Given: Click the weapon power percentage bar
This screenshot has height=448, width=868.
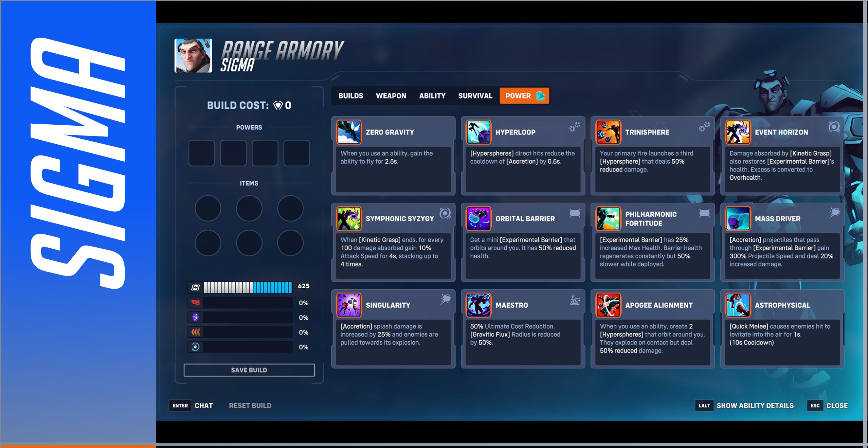Looking at the screenshot, I should pyautogui.click(x=248, y=302).
